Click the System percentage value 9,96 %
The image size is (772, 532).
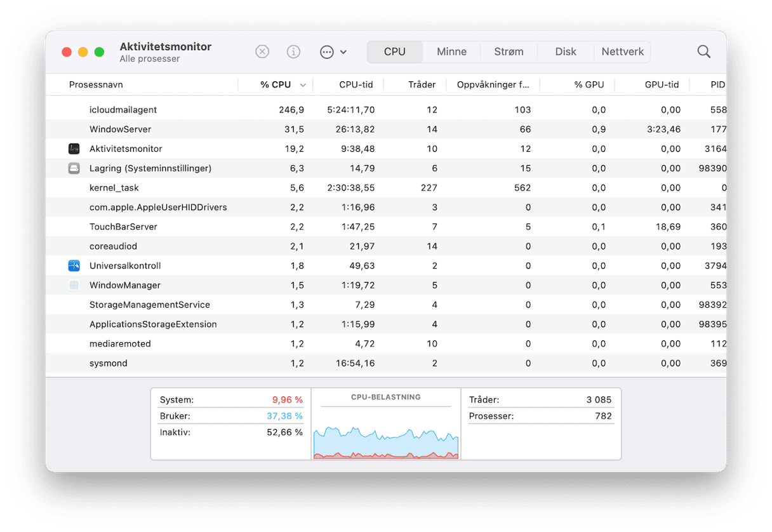click(x=288, y=400)
